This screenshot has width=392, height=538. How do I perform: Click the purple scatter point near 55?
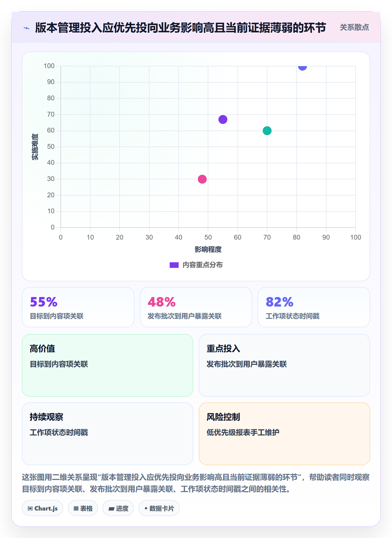pos(223,119)
